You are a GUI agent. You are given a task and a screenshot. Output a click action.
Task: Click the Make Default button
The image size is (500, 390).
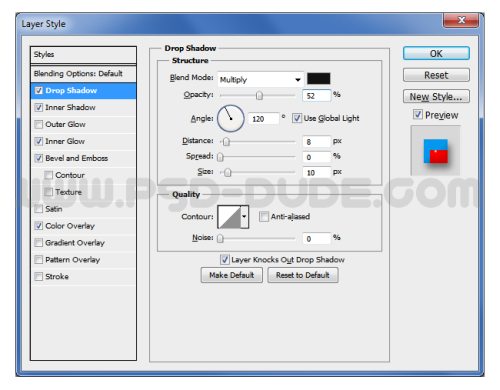[x=232, y=275]
